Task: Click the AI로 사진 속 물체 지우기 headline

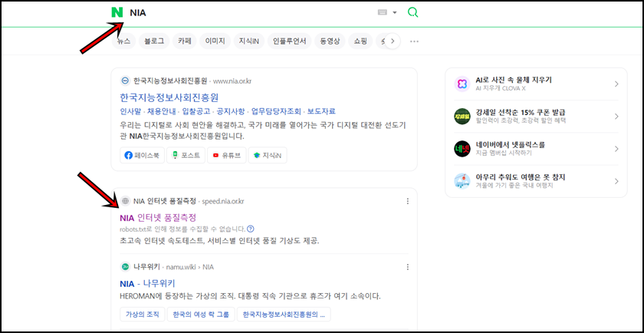Action: tap(514, 80)
